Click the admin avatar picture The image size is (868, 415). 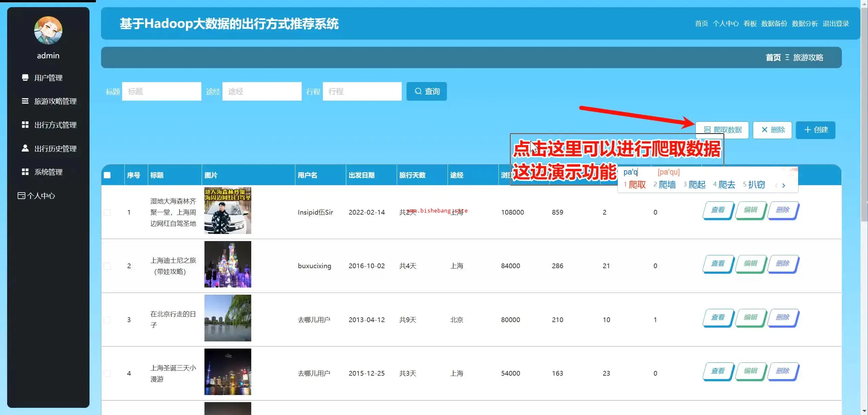point(48,31)
